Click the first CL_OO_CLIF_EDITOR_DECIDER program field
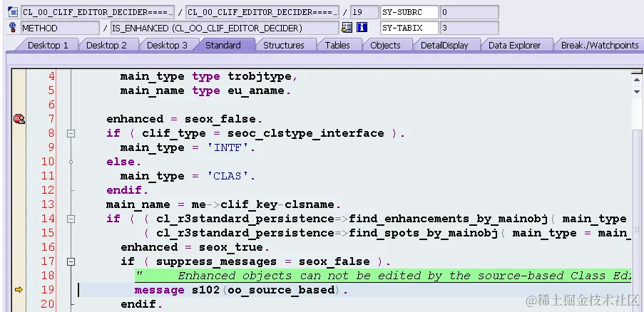The image size is (644, 312). [98, 12]
